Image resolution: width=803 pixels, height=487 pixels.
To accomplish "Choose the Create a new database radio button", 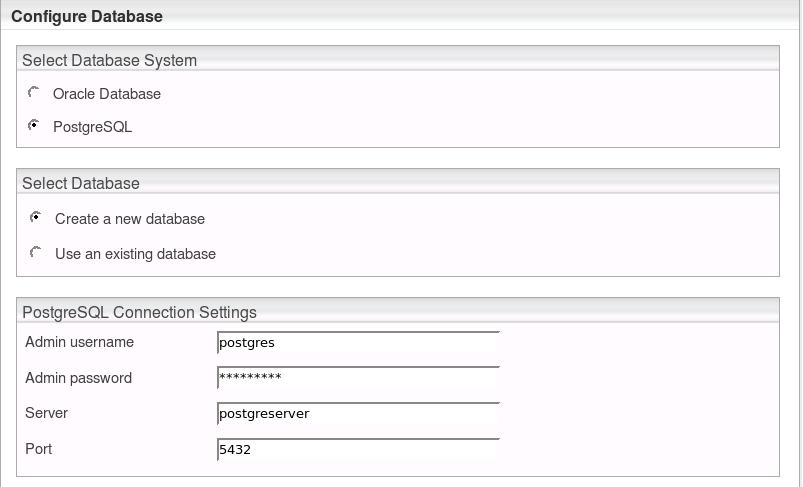I will [36, 217].
